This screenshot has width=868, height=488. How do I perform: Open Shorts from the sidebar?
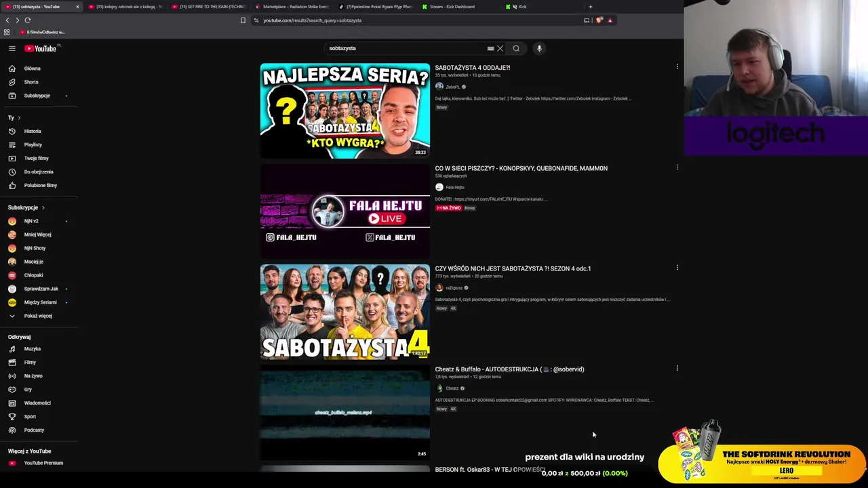point(31,82)
